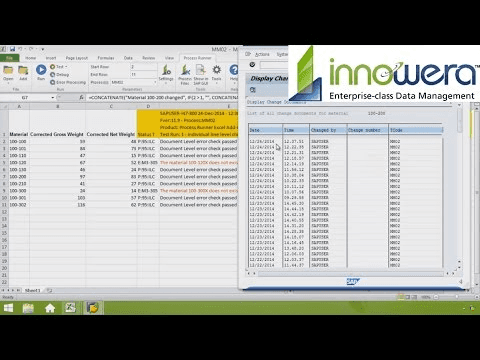Switch to Excel via taskbar icon
480x360 pixels.
click(70, 308)
